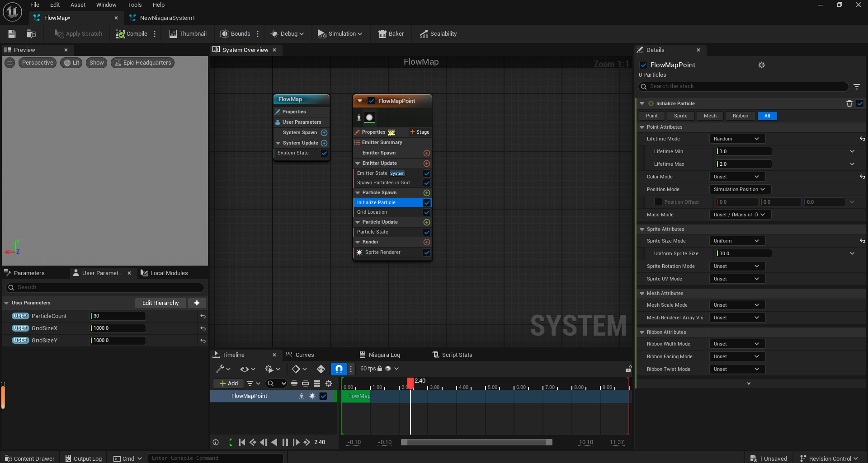868x463 pixels.
Task: Save the FlowMap asset
Action: point(11,33)
